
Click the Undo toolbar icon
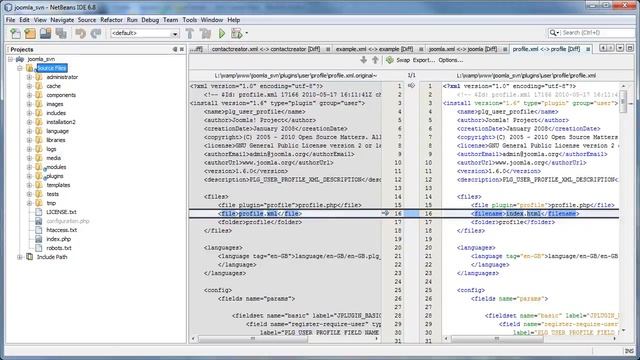[x=80, y=33]
